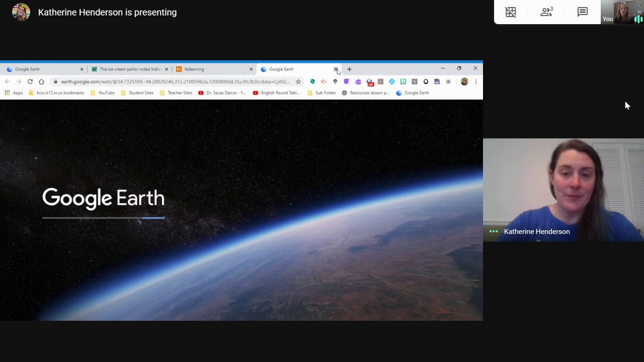Open the purple PDF document extension
This screenshot has height=362, width=644.
437,81
